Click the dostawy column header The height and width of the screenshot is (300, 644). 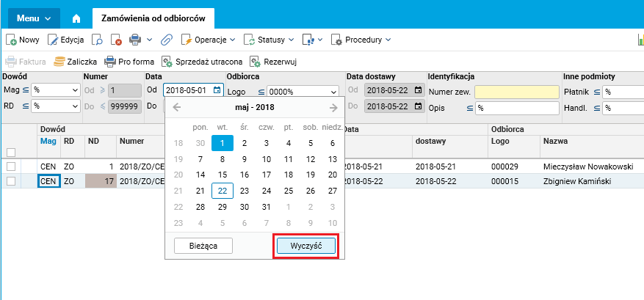431,141
